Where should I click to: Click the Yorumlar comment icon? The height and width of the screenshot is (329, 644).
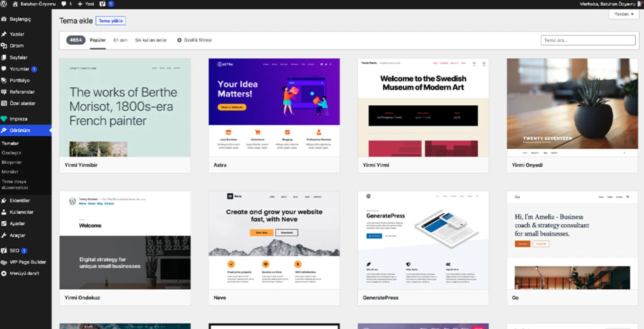4,69
